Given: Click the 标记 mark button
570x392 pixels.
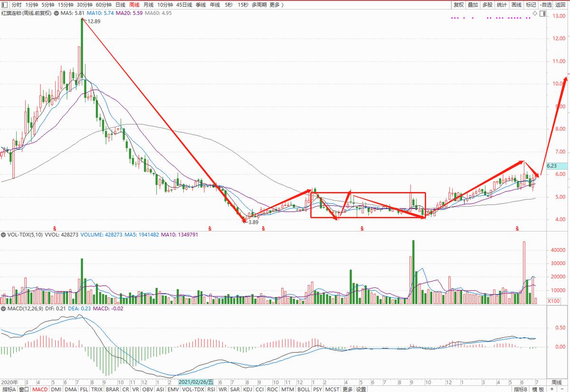Looking at the screenshot, I should (531, 5).
